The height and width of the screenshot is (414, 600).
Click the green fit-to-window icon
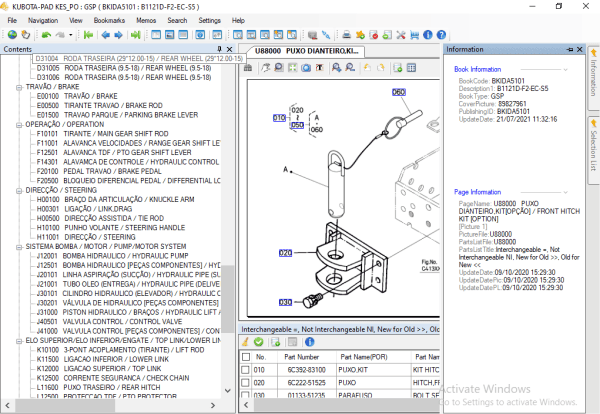292,68
